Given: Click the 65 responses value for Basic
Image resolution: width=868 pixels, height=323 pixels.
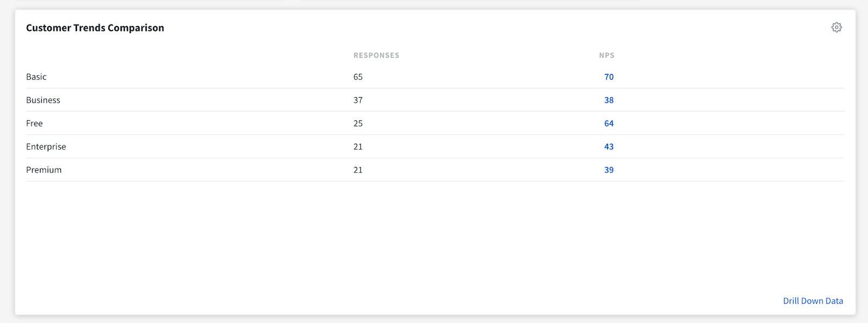Looking at the screenshot, I should [x=358, y=77].
